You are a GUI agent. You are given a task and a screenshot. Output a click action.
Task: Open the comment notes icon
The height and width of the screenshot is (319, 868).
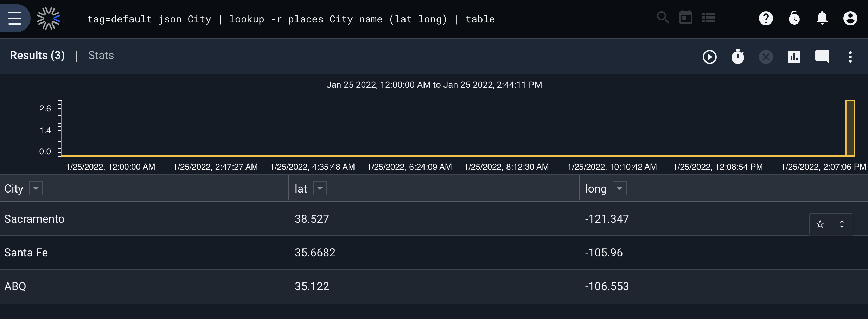point(822,57)
